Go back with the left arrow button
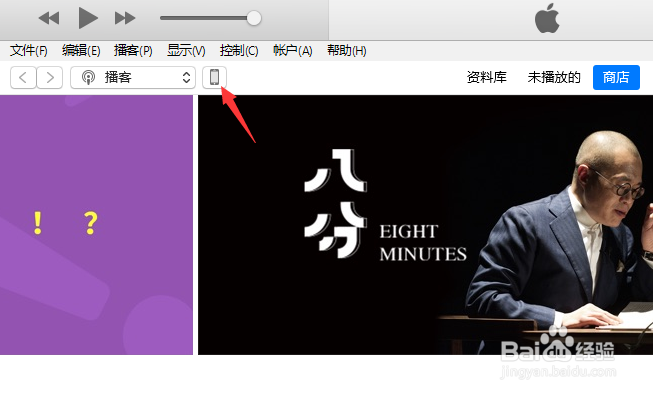This screenshot has width=653, height=395. [x=23, y=78]
